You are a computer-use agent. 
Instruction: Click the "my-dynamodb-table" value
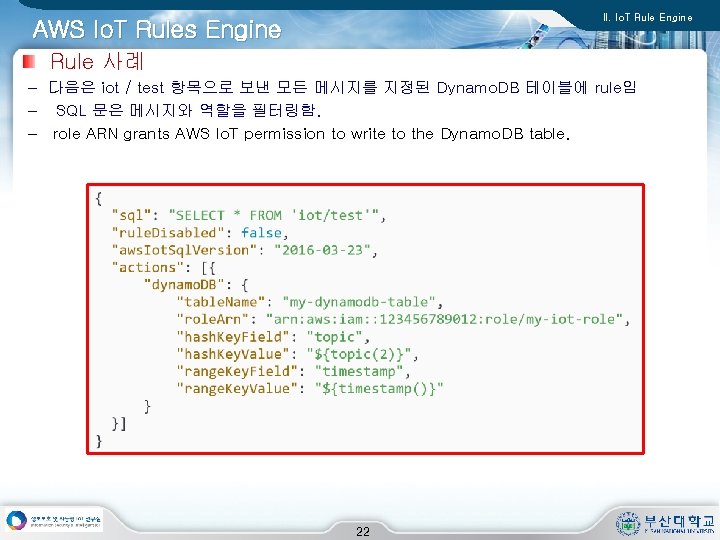coord(359,302)
